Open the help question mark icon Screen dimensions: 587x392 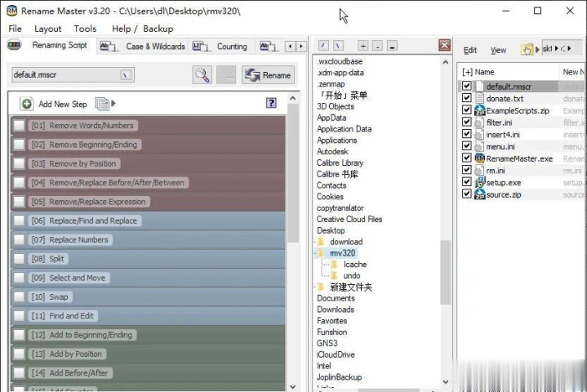[x=271, y=104]
